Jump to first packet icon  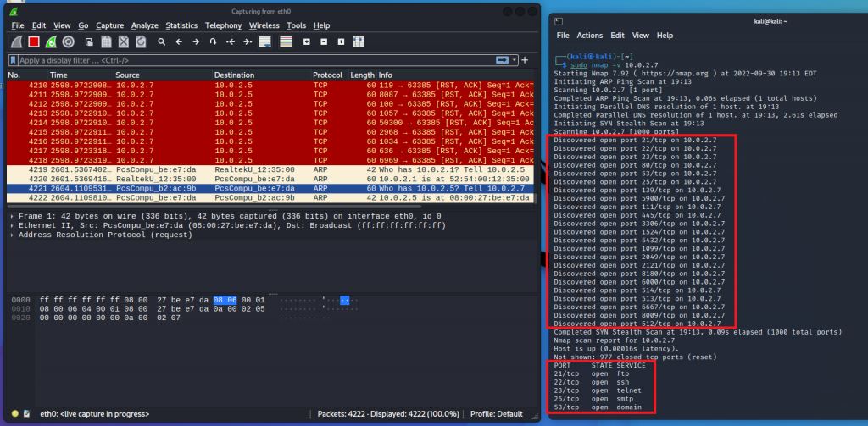tap(231, 41)
